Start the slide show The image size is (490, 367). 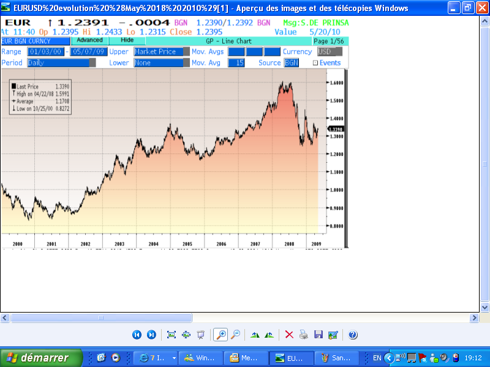(x=201, y=334)
